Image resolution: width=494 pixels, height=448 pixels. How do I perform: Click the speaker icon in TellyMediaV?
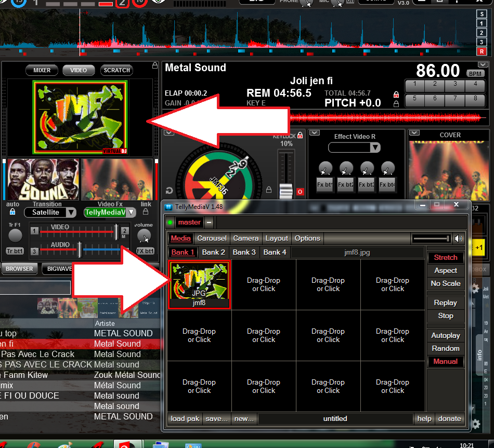(x=459, y=239)
